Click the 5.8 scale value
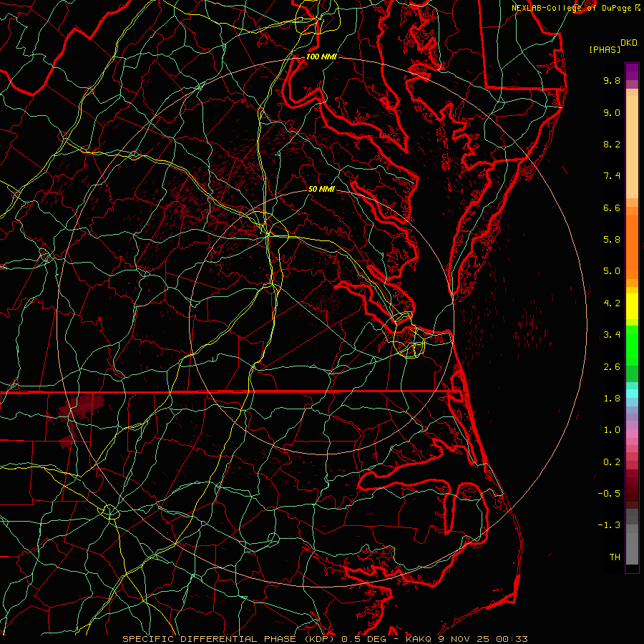The height and width of the screenshot is (644, 644). 612,240
